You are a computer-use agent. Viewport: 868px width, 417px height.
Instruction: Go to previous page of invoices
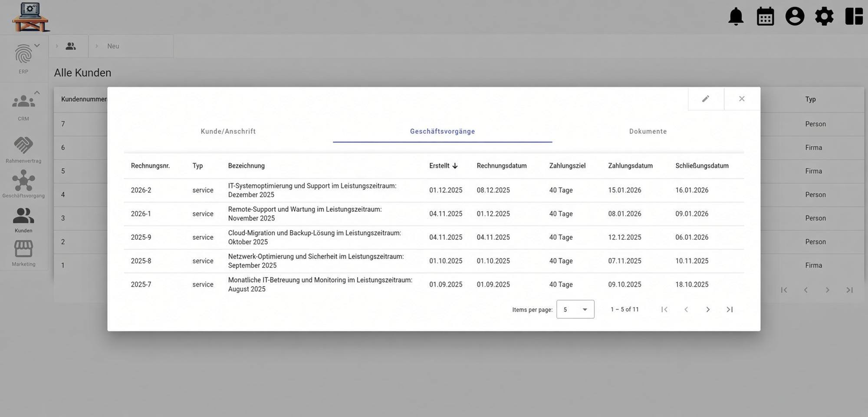[x=686, y=309]
